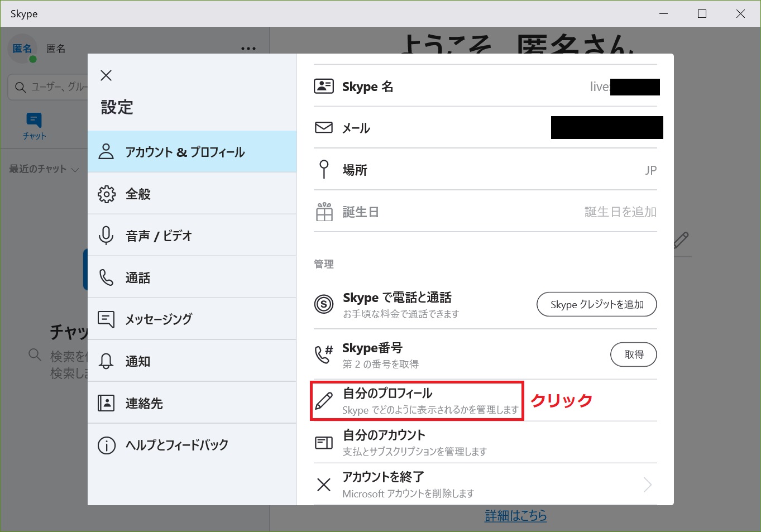
Task: Click the 取得 button for Skype番号
Action: 634,354
